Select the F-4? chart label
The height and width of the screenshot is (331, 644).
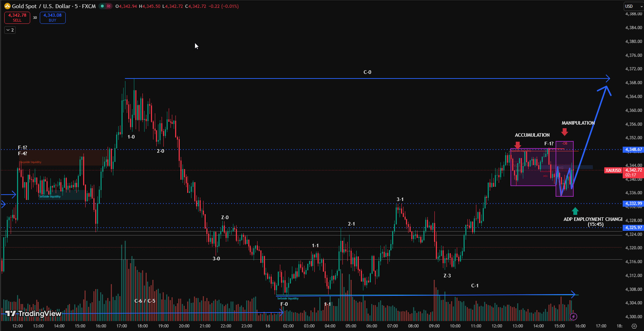22,153
